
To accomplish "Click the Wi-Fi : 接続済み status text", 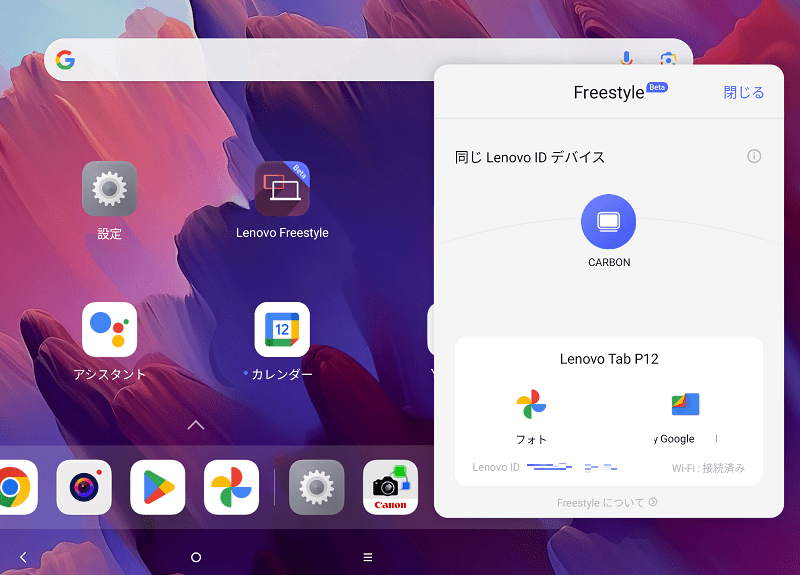I will point(708,468).
